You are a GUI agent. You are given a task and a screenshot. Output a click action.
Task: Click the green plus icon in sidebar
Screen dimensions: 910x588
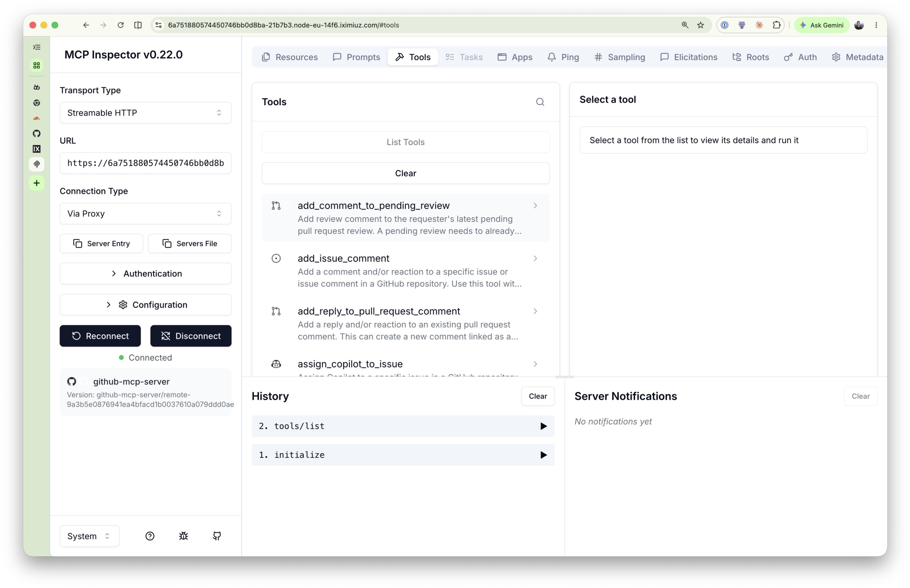coord(37,183)
